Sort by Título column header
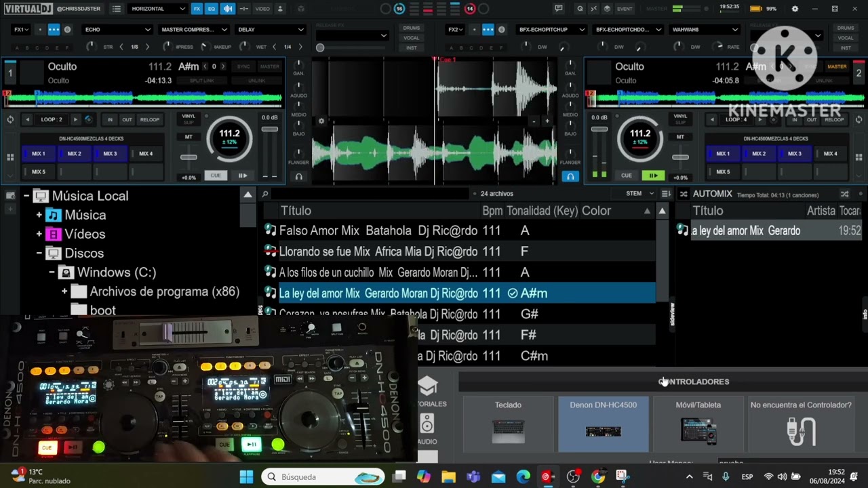The height and width of the screenshot is (488, 868). (296, 211)
